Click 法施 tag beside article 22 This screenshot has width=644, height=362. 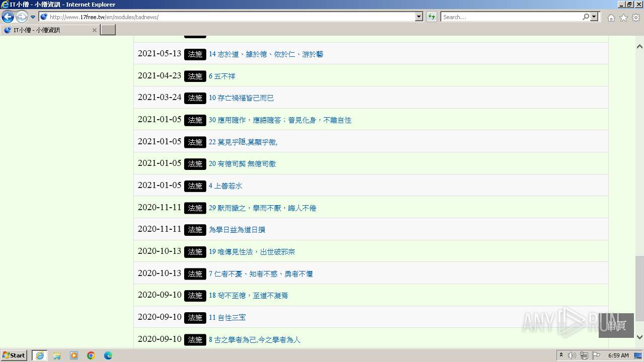(x=195, y=142)
